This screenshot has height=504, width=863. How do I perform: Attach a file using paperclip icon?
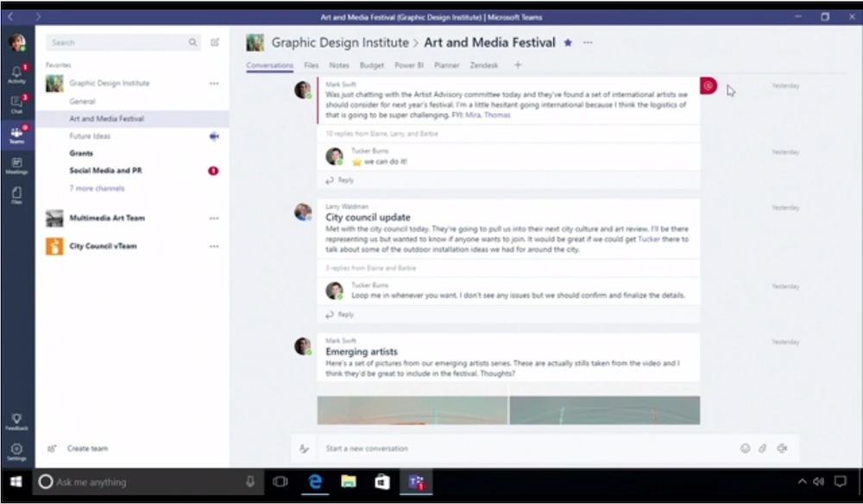pos(763,449)
